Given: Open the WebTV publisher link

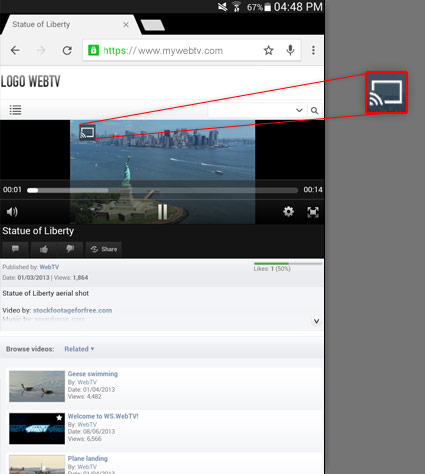Looking at the screenshot, I should [x=49, y=267].
